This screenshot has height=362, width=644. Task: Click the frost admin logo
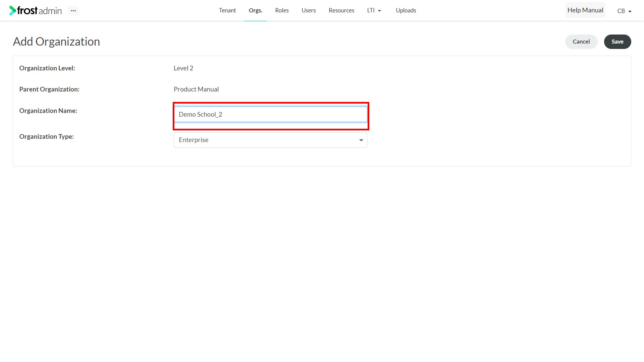pyautogui.click(x=36, y=11)
